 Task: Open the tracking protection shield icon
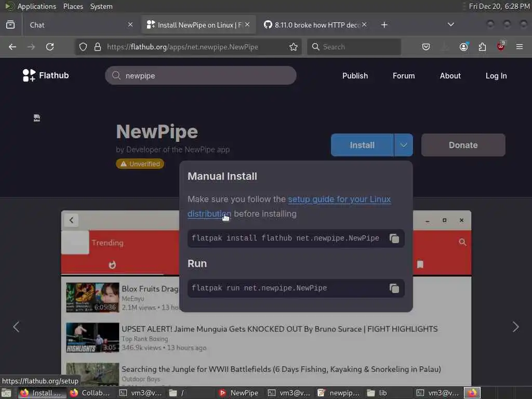(x=83, y=47)
